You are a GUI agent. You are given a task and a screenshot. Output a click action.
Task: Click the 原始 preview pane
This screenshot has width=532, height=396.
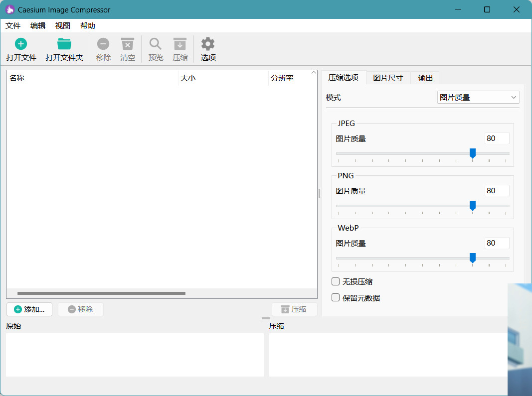135,355
